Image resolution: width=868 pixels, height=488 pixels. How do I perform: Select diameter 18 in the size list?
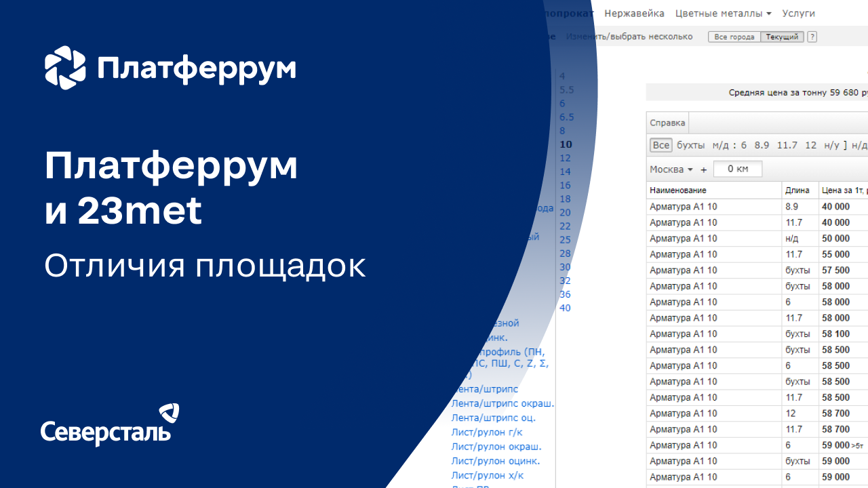coord(565,199)
